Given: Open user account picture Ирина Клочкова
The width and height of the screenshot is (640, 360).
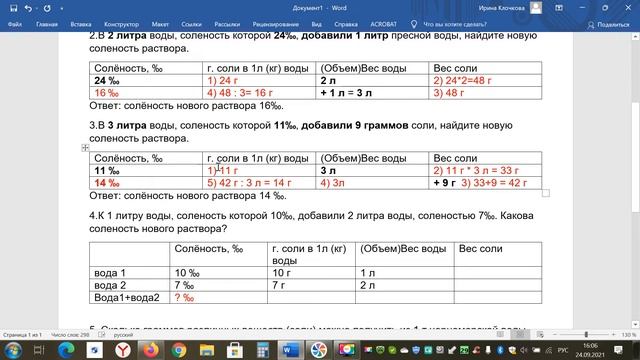Looking at the screenshot, I should pyautogui.click(x=536, y=8).
